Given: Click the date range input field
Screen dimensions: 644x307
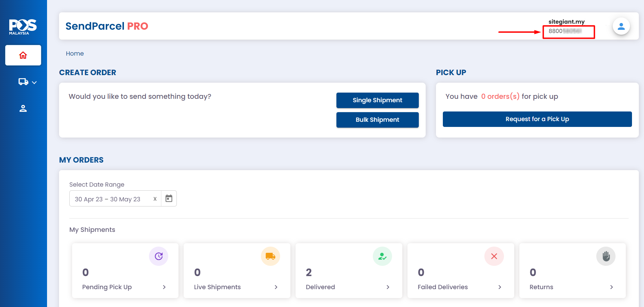Looking at the screenshot, I should 115,199.
